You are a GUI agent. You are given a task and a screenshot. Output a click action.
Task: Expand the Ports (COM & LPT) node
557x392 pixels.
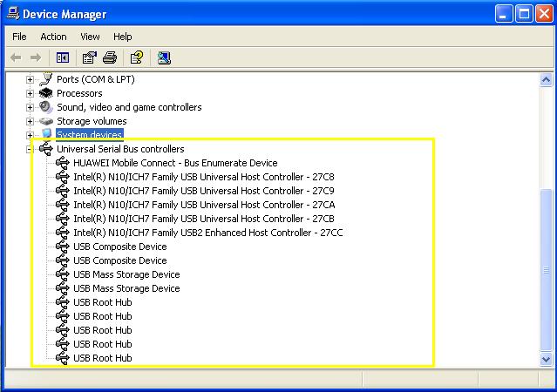coord(30,79)
